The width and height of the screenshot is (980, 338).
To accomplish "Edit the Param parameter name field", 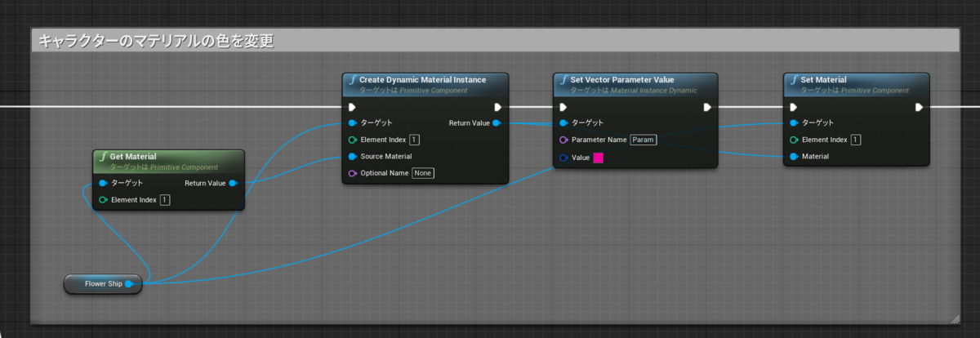I will pos(644,140).
